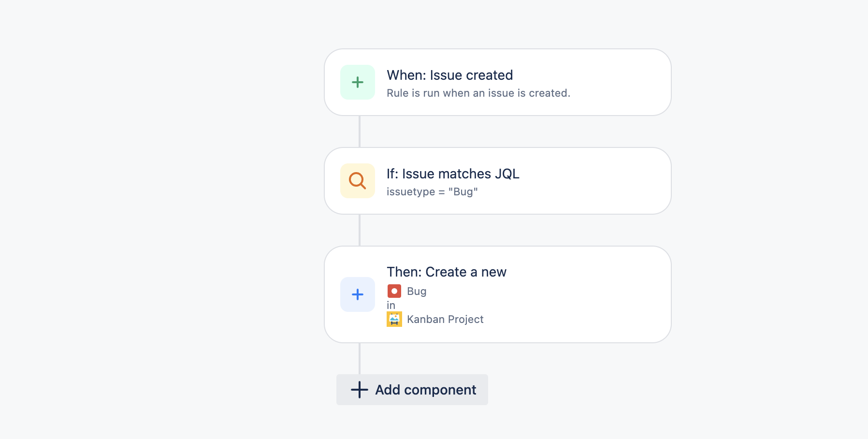Screen dimensions: 868x439
Task: Click the issuetype equals Bug text
Action: pyautogui.click(x=433, y=191)
